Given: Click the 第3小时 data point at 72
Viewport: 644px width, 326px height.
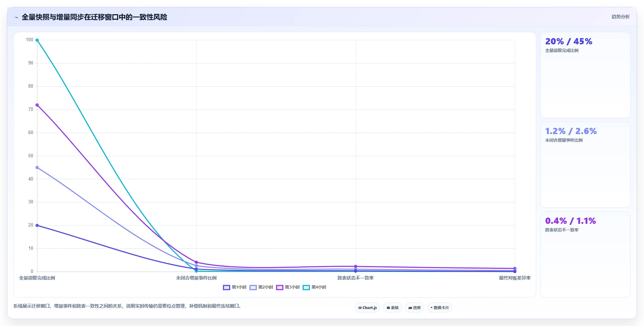Looking at the screenshot, I should click(37, 105).
